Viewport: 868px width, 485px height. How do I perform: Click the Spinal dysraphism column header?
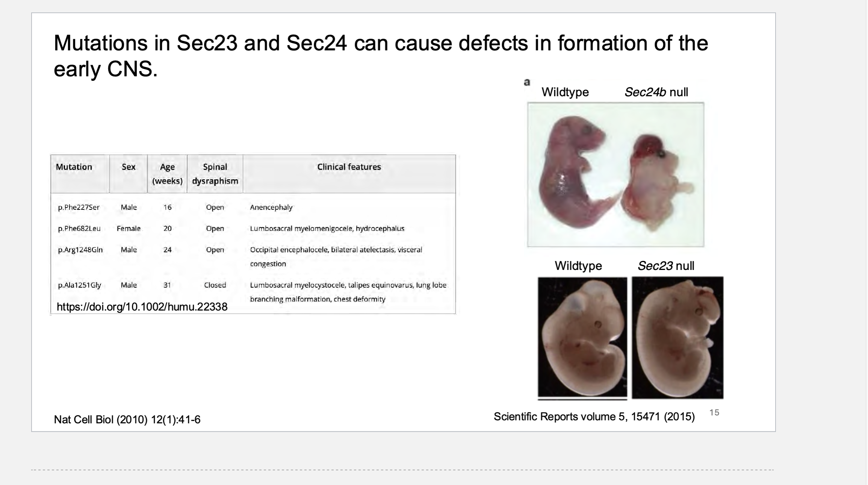tap(215, 174)
